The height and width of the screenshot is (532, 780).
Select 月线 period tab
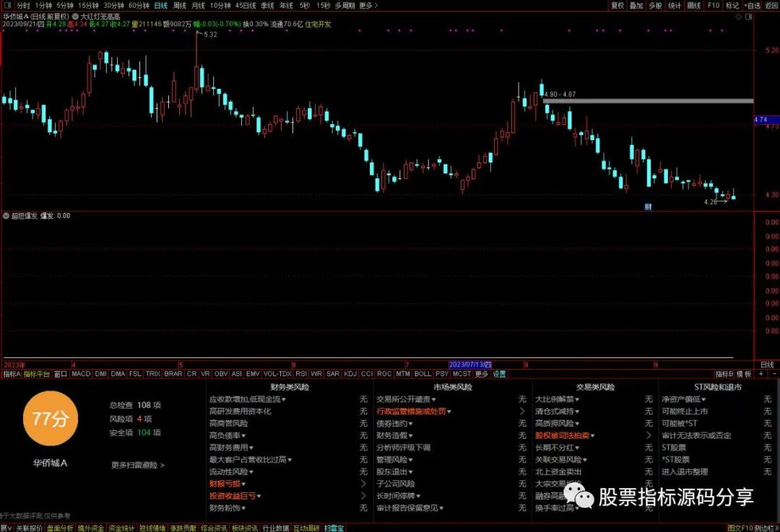pos(199,6)
